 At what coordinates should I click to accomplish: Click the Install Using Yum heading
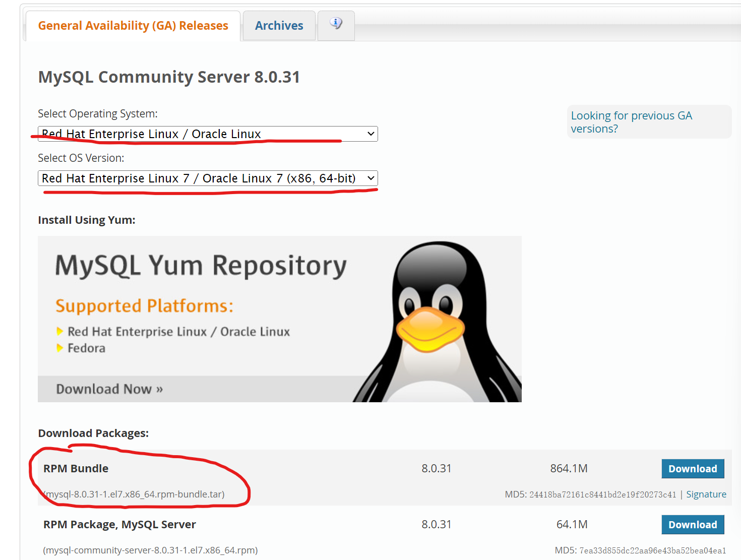point(87,220)
